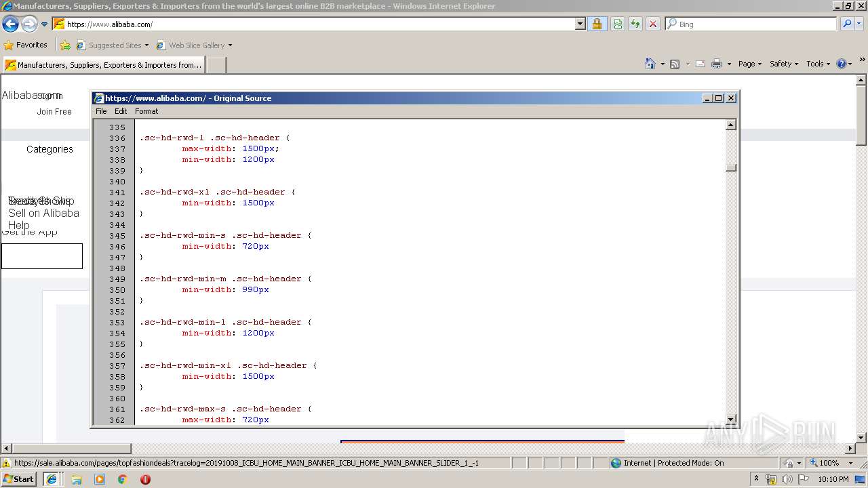The height and width of the screenshot is (488, 868).
Task: Click the Home icon in command bar
Action: pyautogui.click(x=650, y=64)
